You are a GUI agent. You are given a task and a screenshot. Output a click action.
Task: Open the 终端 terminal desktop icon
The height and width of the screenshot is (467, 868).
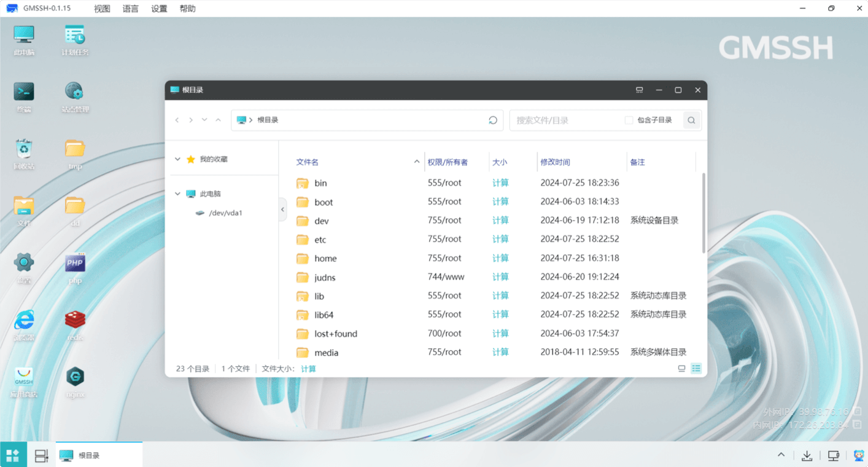(24, 92)
